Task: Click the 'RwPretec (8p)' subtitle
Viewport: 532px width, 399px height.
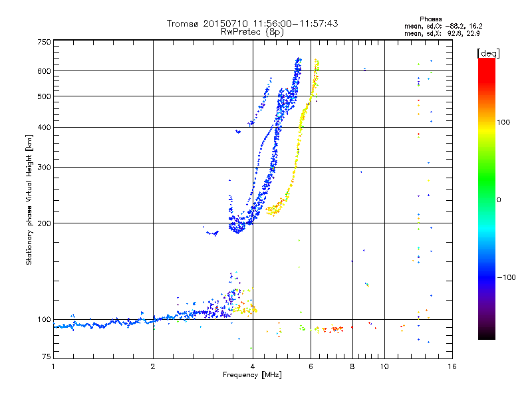Action: pos(252,32)
